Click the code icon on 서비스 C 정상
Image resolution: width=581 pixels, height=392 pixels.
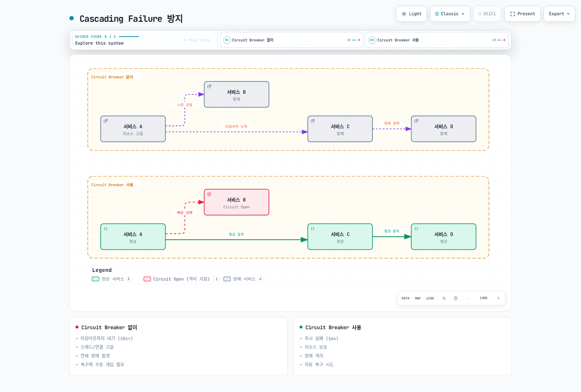(x=313, y=229)
